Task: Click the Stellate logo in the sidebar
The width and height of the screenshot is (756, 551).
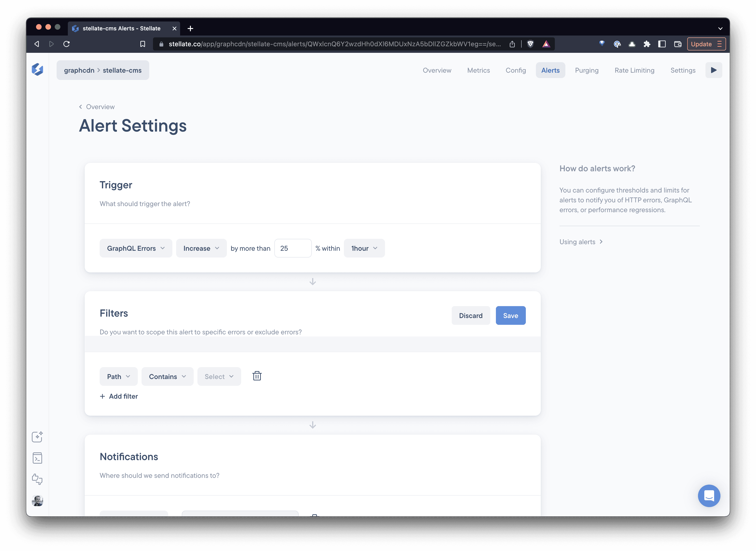Action: click(38, 70)
